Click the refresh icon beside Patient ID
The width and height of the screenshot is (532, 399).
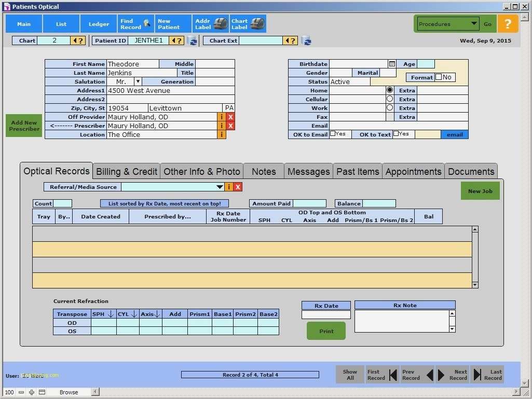[193, 40]
